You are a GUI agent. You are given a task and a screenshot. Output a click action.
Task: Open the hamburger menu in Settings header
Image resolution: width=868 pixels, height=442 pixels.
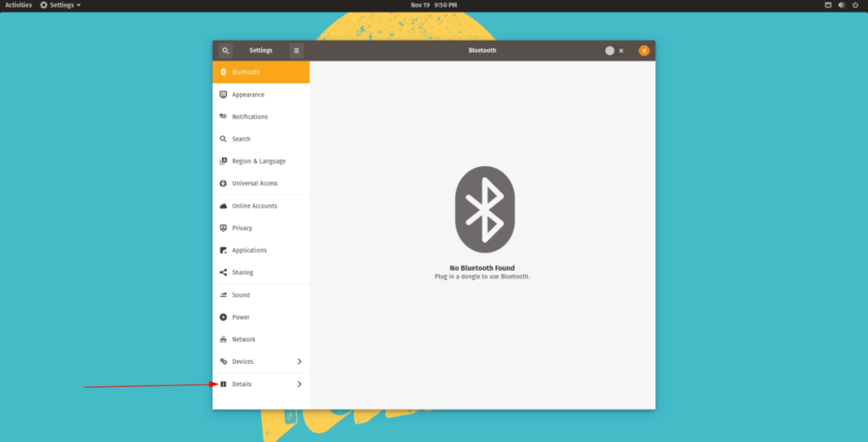pos(296,51)
